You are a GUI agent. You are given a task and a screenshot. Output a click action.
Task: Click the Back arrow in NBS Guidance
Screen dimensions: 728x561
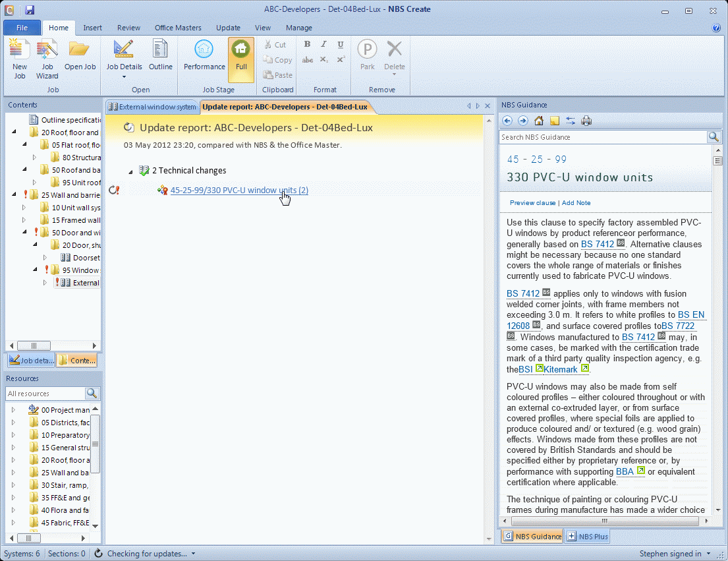pos(507,121)
